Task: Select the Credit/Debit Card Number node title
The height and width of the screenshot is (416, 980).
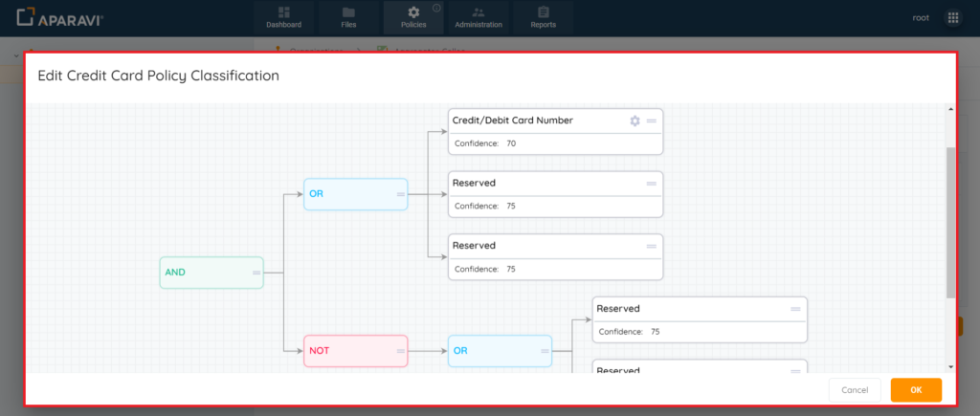Action: point(513,120)
